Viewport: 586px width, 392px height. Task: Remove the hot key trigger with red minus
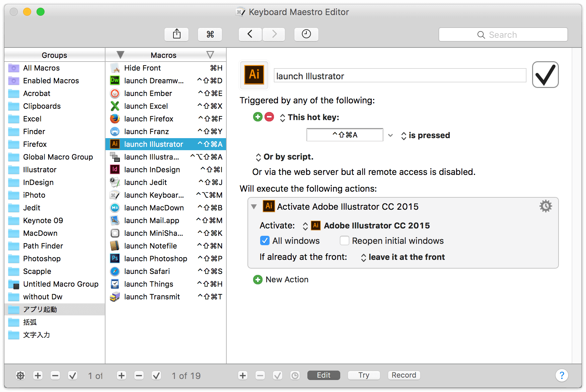pyautogui.click(x=269, y=117)
